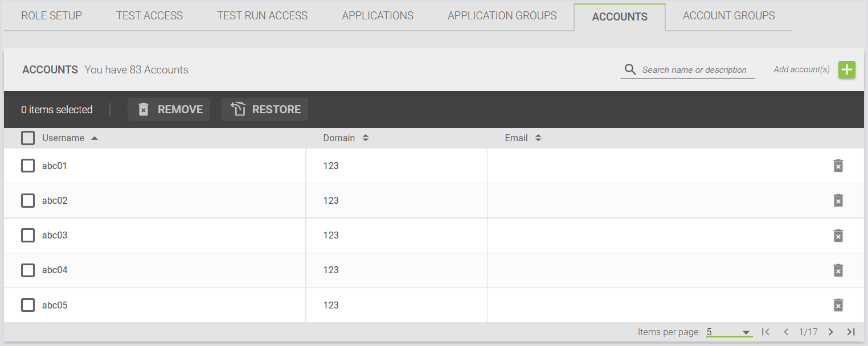Viewport: 868px width, 346px height.
Task: Go to the previous page of accounts
Action: (x=786, y=332)
